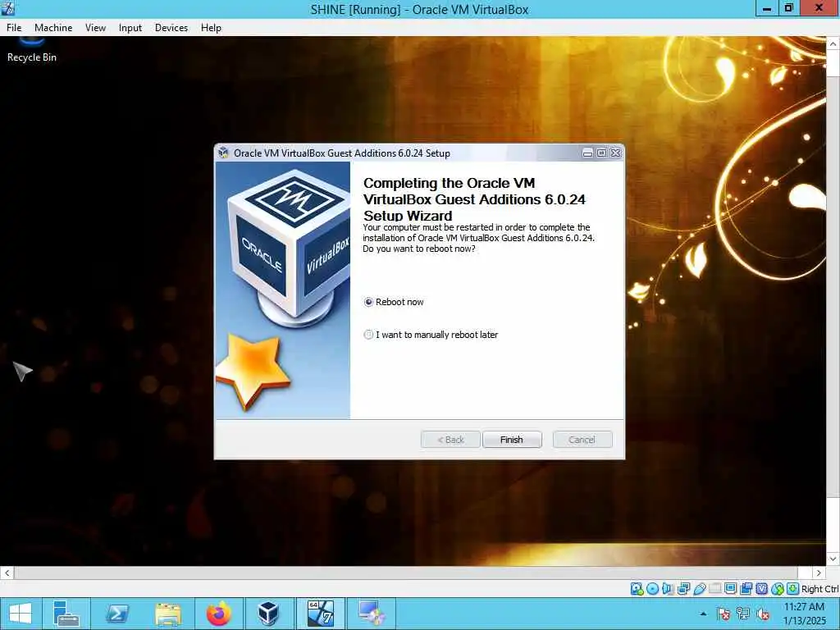Click the horizontal scrollbar right arrow
The width and height of the screenshot is (840, 630).
(x=818, y=573)
